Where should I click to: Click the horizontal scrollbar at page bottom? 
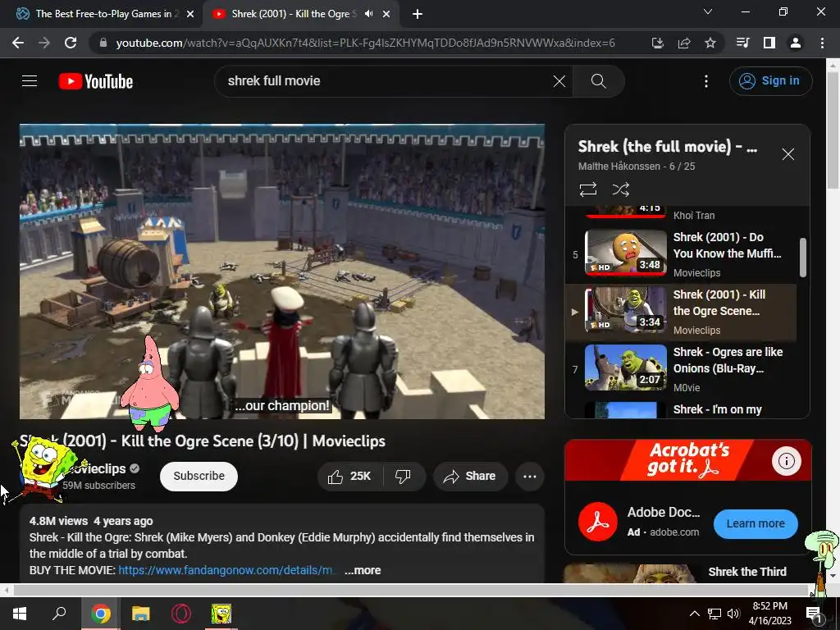(x=410, y=591)
